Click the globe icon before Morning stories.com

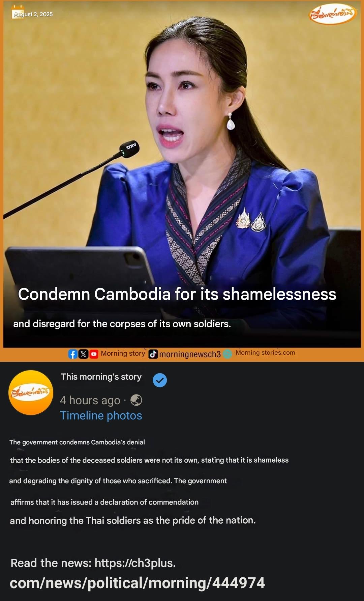coord(228,354)
